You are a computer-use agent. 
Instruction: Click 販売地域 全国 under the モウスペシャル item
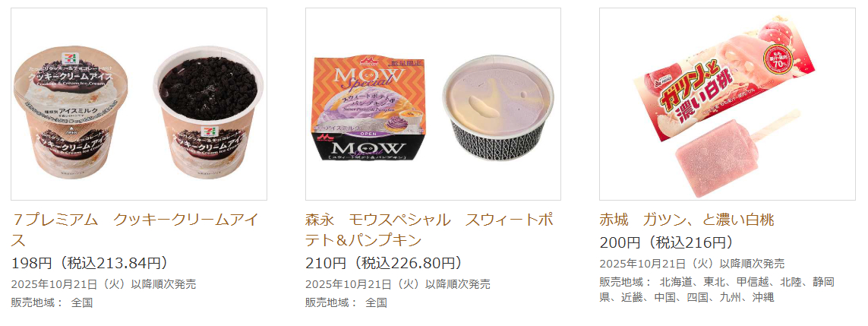pos(346,302)
